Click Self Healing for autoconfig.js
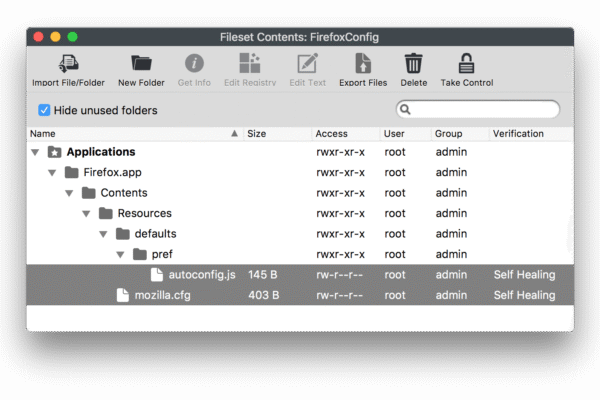This screenshot has height=400, width=600. point(524,275)
